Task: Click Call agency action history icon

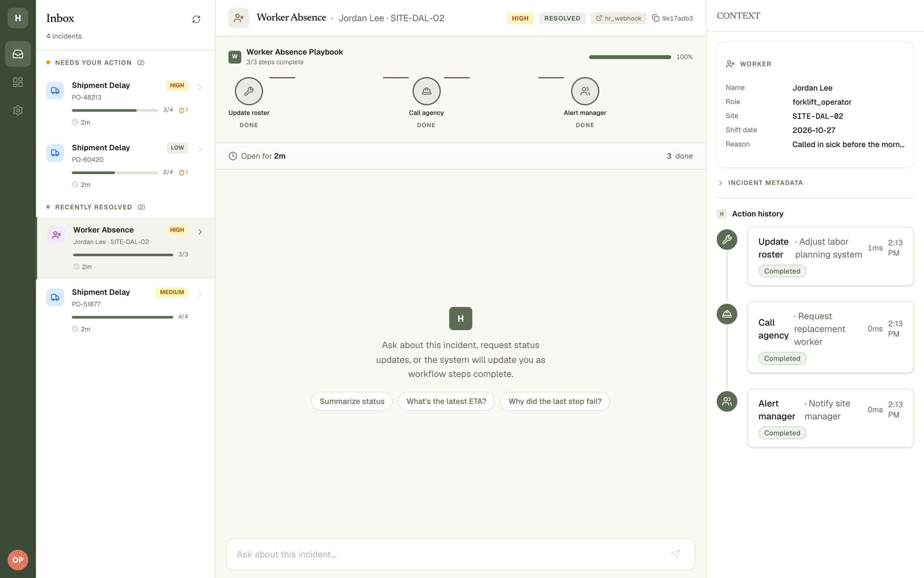Action: (x=727, y=314)
